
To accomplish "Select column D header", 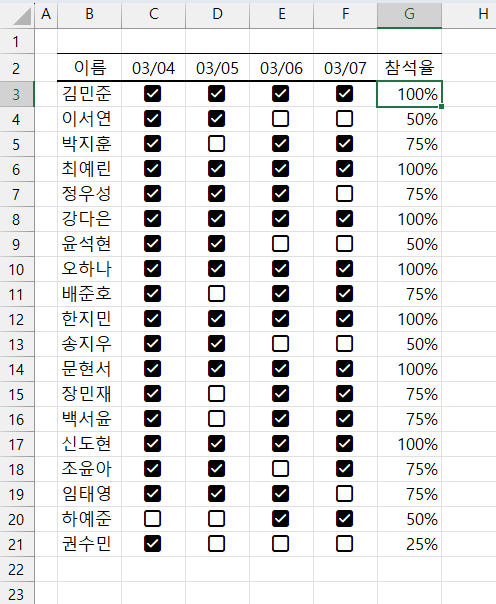I will point(217,15).
